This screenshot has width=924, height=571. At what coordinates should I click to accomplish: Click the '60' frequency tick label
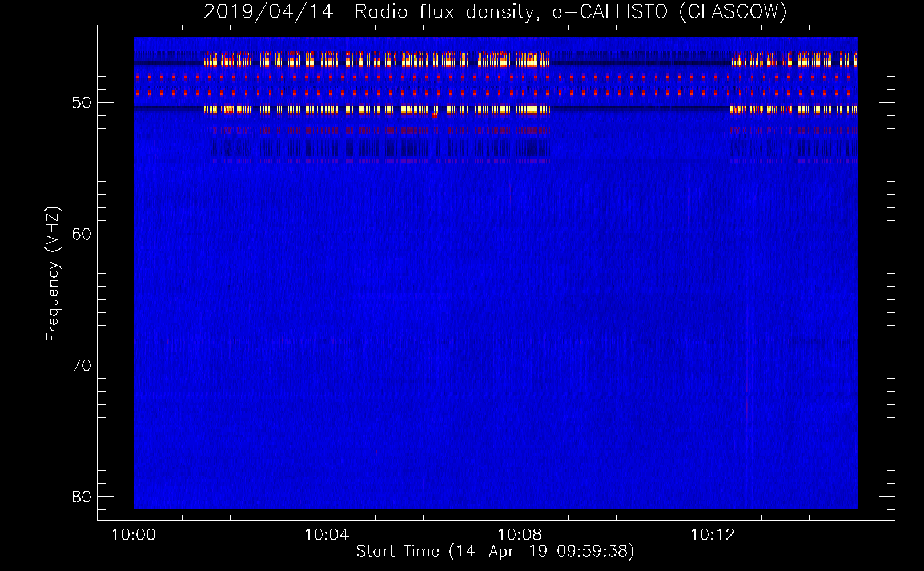(82, 234)
